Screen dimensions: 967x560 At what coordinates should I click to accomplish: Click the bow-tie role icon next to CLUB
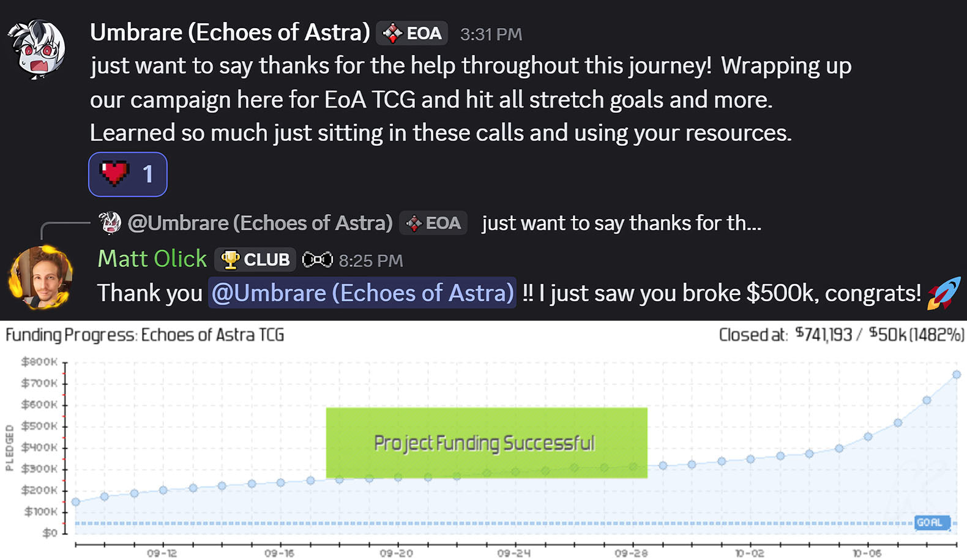point(317,260)
